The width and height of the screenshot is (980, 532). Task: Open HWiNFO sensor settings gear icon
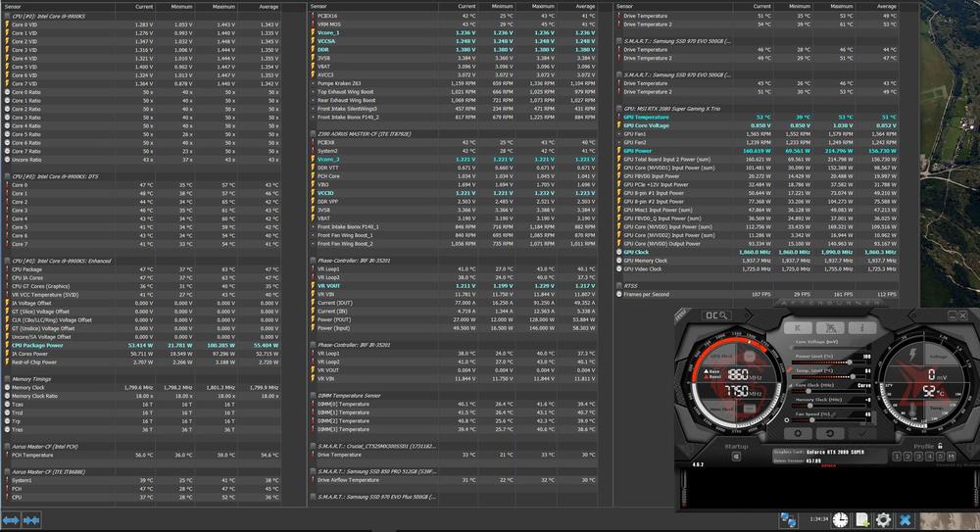883,519
